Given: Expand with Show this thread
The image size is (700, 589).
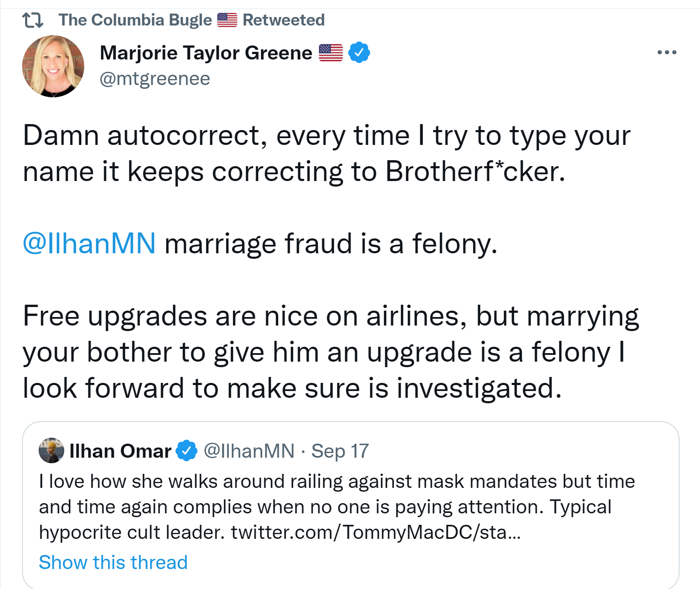Looking at the screenshot, I should (113, 562).
